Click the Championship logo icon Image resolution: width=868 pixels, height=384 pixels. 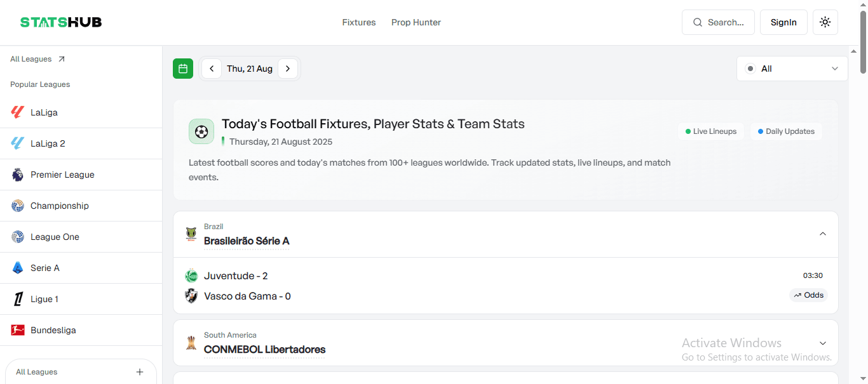[18, 206]
